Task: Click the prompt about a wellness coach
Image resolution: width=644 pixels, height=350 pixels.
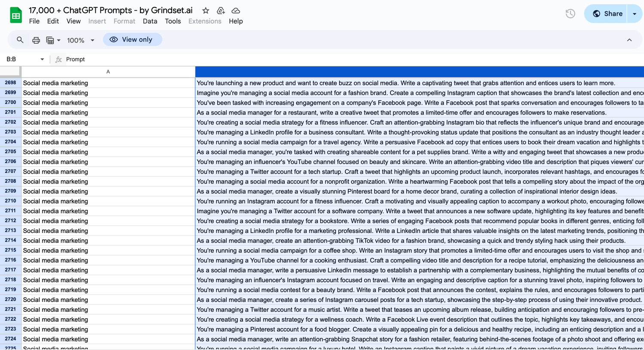Action: pos(420,320)
